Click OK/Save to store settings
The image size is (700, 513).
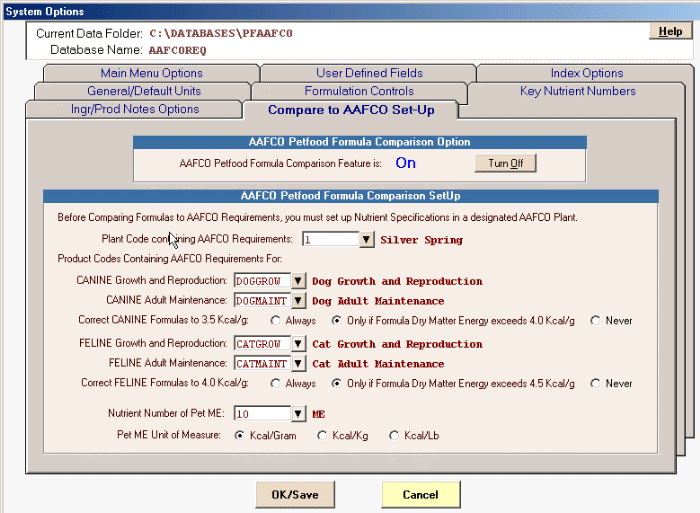point(295,494)
